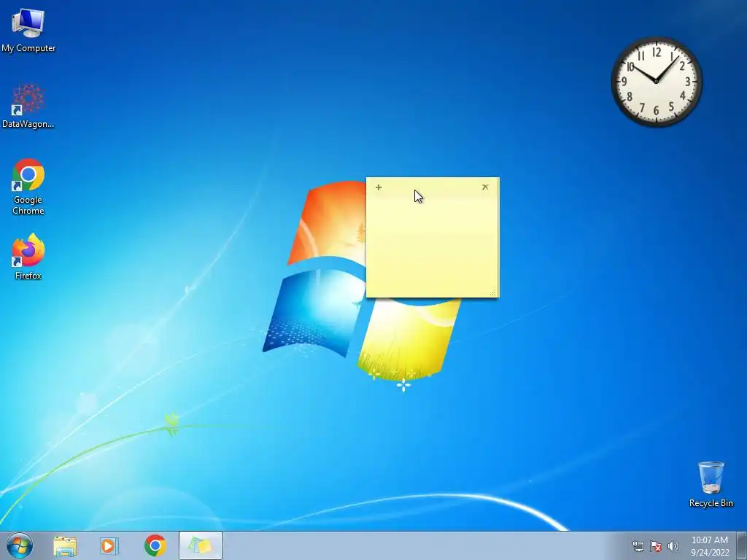This screenshot has width=747, height=560.
Task: Select the Firefox desktop shortcut
Action: 28,256
